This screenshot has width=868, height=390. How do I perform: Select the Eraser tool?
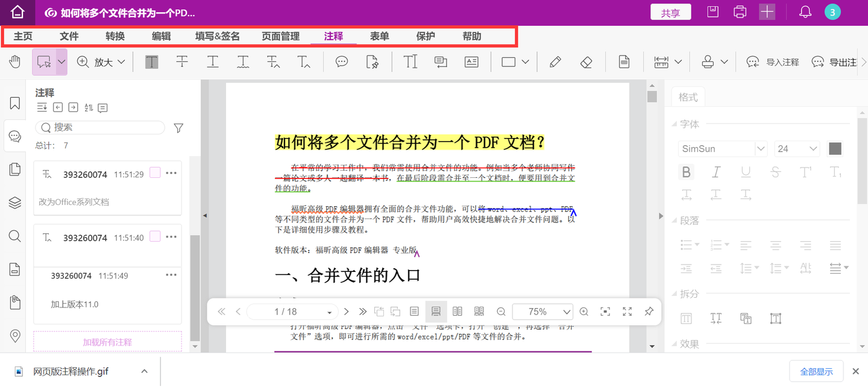tap(586, 61)
